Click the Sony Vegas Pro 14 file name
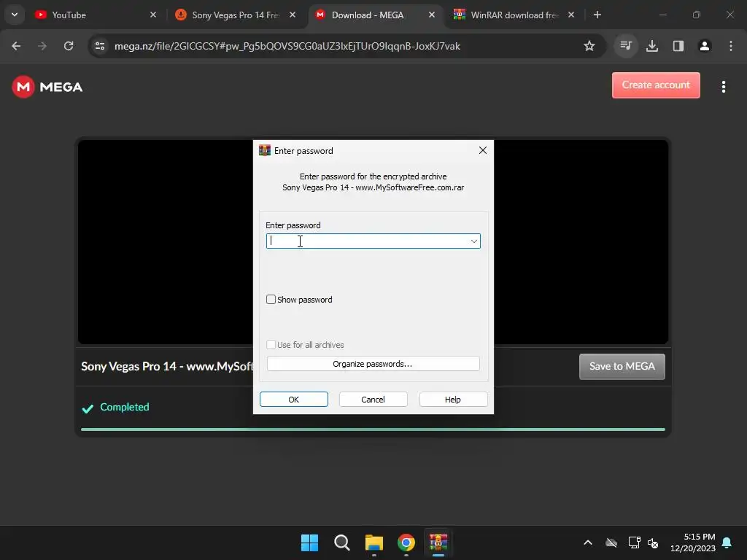The image size is (747, 560). 167,366
